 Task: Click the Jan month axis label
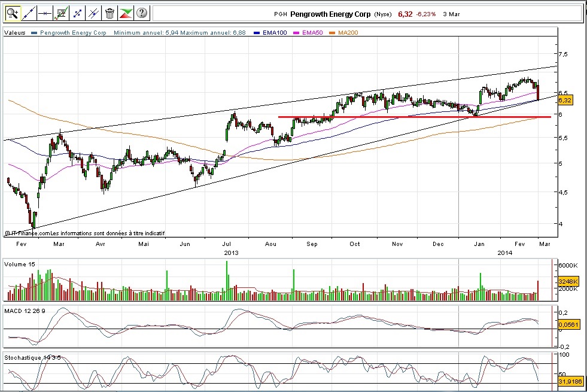point(479,244)
